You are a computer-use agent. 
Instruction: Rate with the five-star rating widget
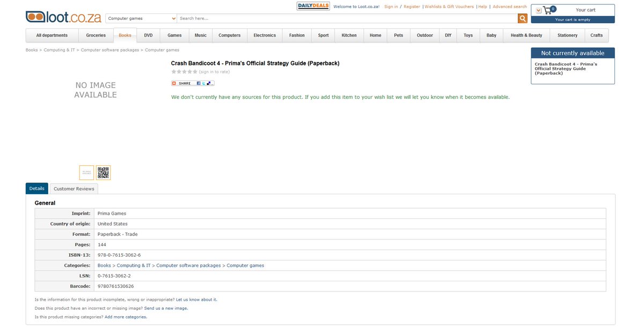point(184,71)
